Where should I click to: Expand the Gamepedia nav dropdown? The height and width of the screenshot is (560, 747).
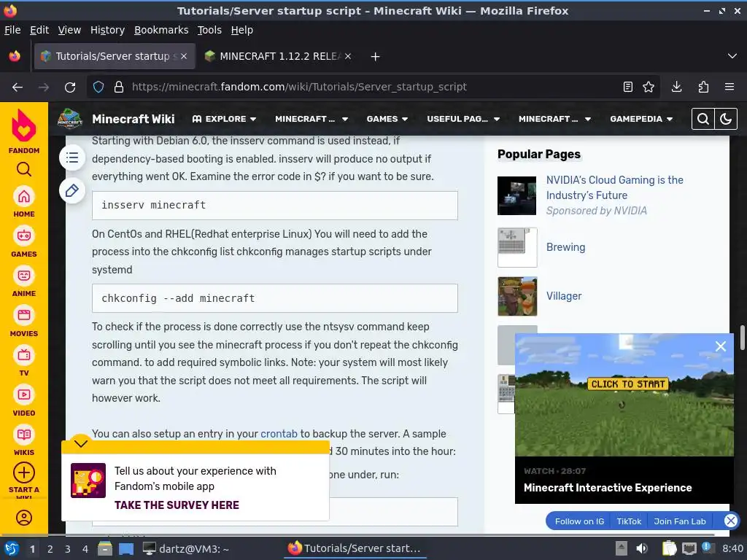click(641, 119)
